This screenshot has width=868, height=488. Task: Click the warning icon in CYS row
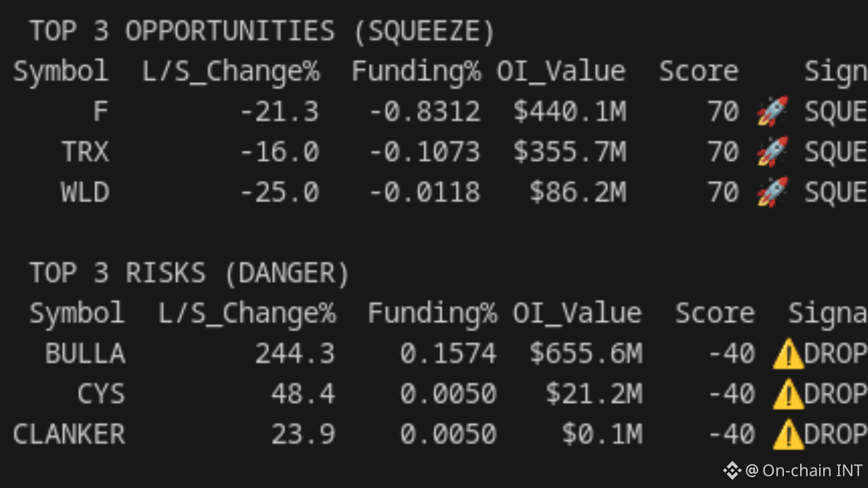tap(787, 394)
